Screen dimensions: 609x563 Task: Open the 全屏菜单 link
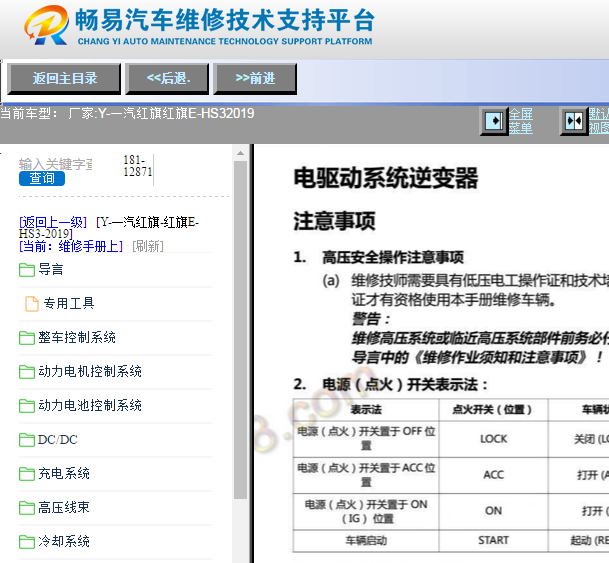pos(521,121)
